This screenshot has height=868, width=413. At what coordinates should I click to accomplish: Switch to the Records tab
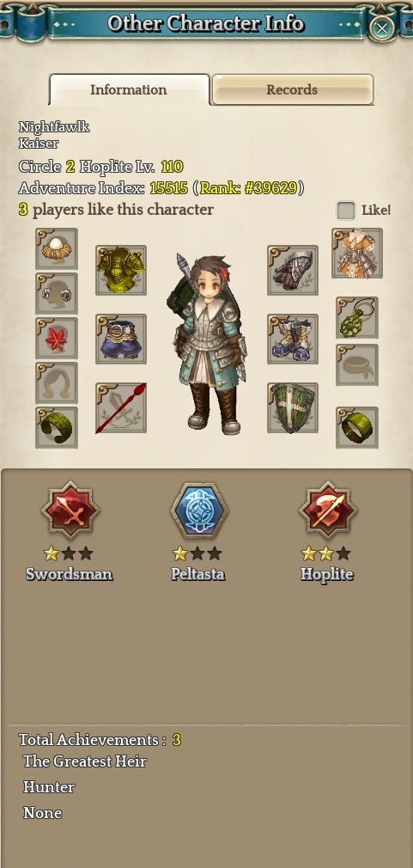pyautogui.click(x=293, y=89)
